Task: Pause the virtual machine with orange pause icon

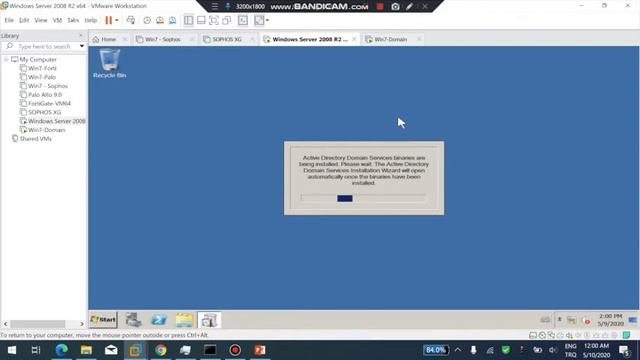Action: pyautogui.click(x=108, y=20)
